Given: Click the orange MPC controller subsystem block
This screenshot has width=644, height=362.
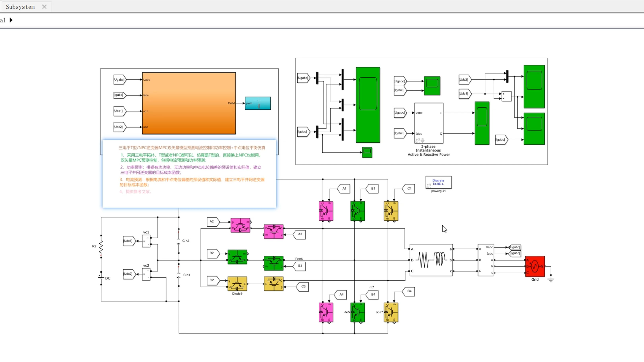Looking at the screenshot, I should pyautogui.click(x=189, y=103).
